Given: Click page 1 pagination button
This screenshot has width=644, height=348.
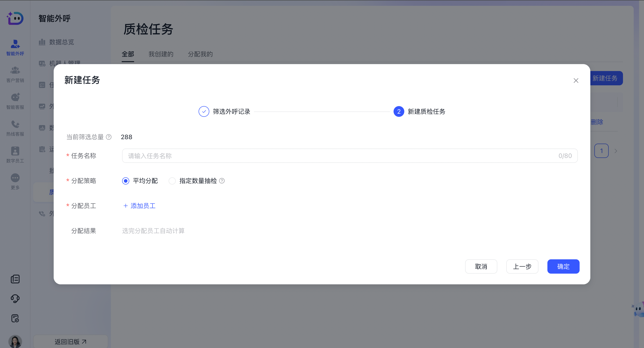Looking at the screenshot, I should tap(601, 151).
